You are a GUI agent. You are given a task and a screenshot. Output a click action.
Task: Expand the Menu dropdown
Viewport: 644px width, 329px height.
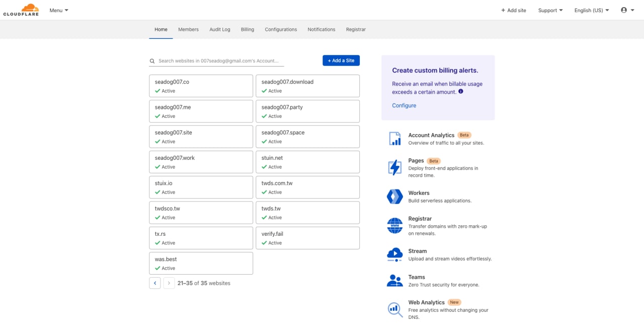click(x=59, y=10)
